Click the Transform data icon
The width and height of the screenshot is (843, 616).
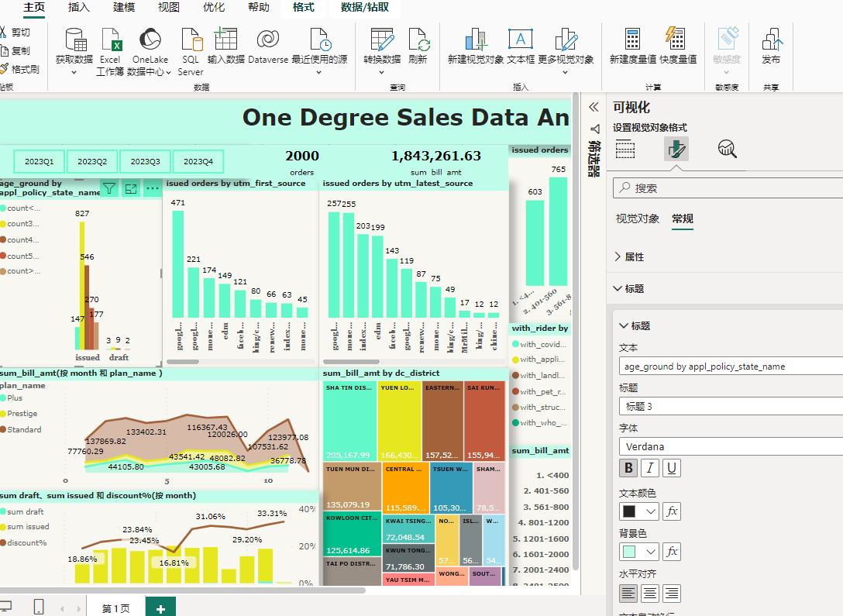coord(382,40)
